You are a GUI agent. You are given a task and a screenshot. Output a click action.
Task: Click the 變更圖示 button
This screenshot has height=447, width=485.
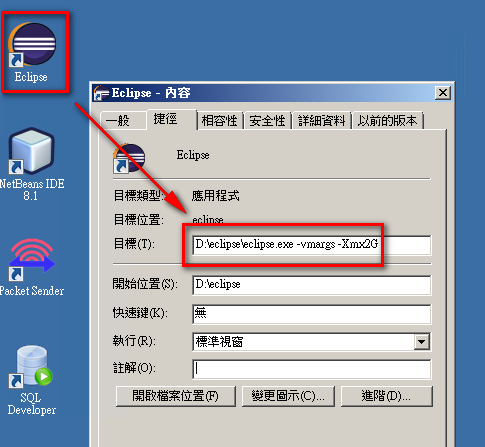(288, 396)
